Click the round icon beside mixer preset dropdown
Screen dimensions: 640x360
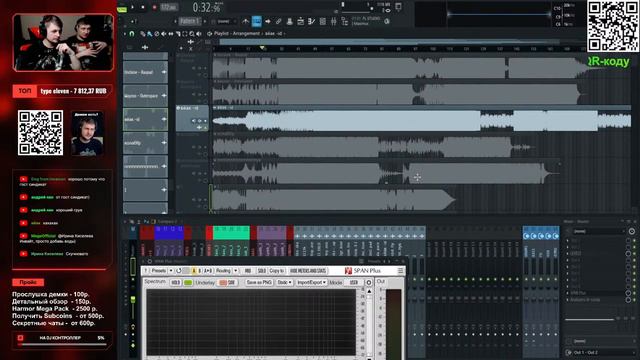[x=631, y=231]
